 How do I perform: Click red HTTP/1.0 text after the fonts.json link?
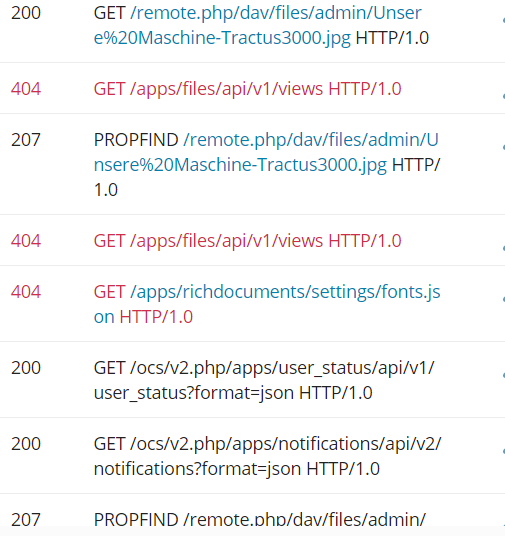[x=156, y=317]
